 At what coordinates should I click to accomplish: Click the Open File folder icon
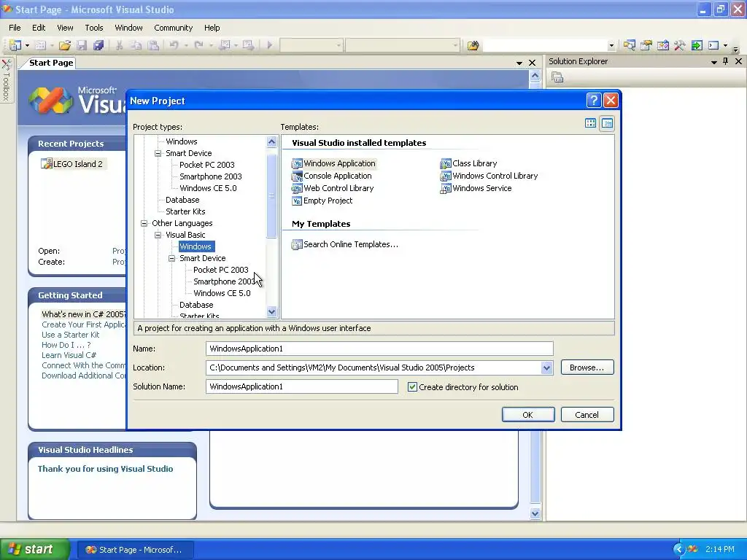[x=65, y=45]
